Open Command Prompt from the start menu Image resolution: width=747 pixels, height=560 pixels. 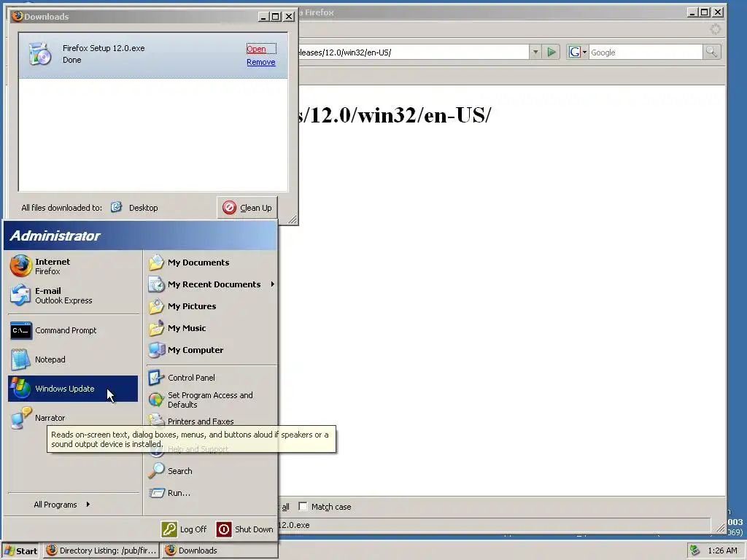click(73, 330)
